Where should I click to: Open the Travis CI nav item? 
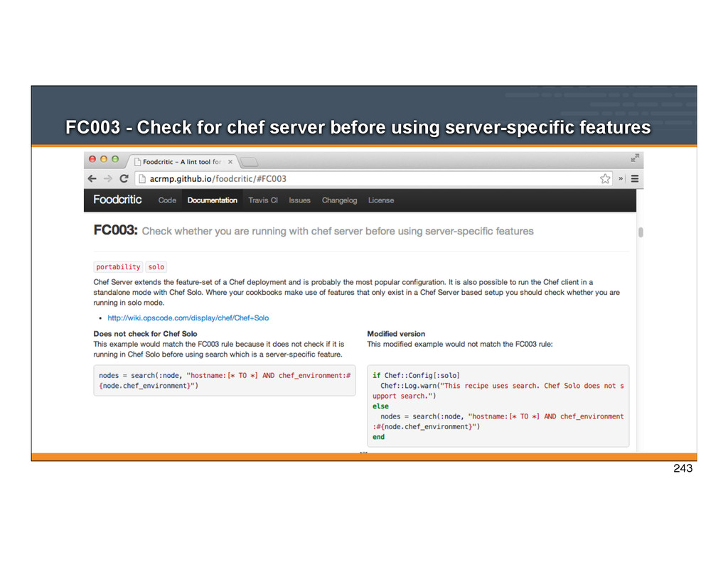263,200
